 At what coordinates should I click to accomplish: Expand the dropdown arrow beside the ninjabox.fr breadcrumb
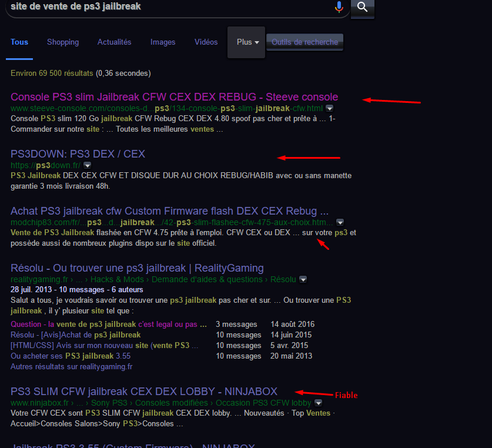coord(318,403)
